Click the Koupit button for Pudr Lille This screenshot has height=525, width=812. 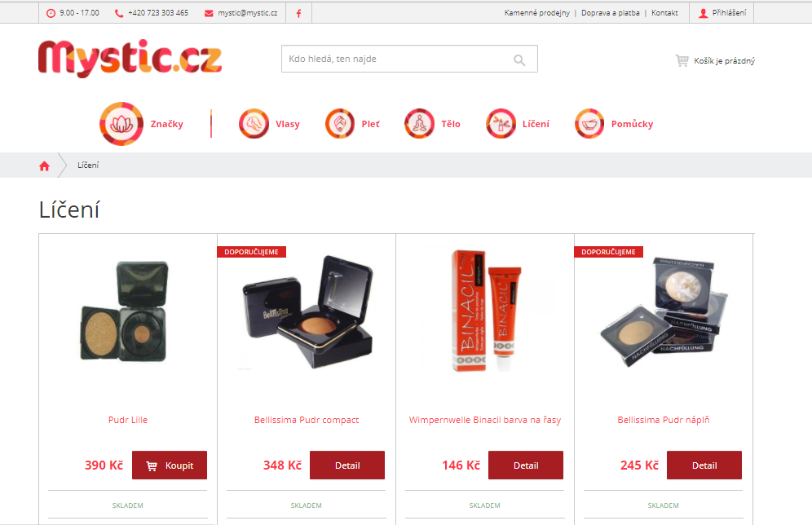pyautogui.click(x=170, y=465)
